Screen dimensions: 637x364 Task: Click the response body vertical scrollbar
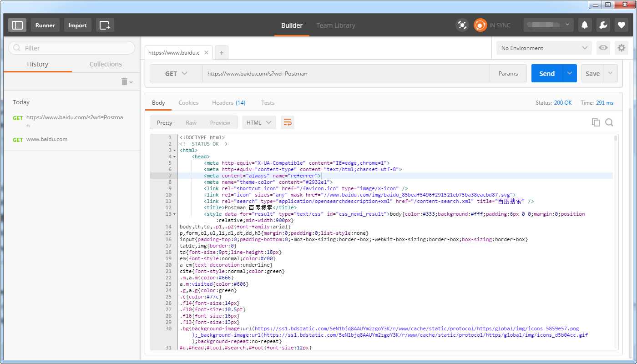(616, 138)
